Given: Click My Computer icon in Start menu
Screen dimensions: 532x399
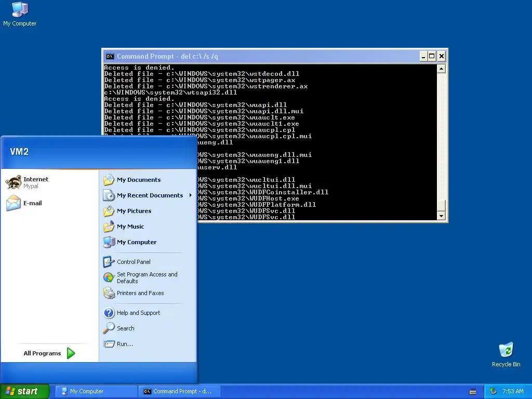Looking at the screenshot, I should [x=109, y=242].
